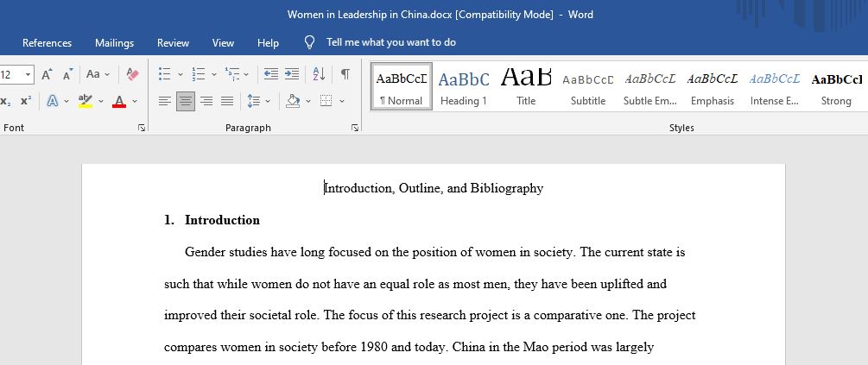Click line starting 'Gender studies have long'
This screenshot has width=868, height=365.
tap(435, 253)
